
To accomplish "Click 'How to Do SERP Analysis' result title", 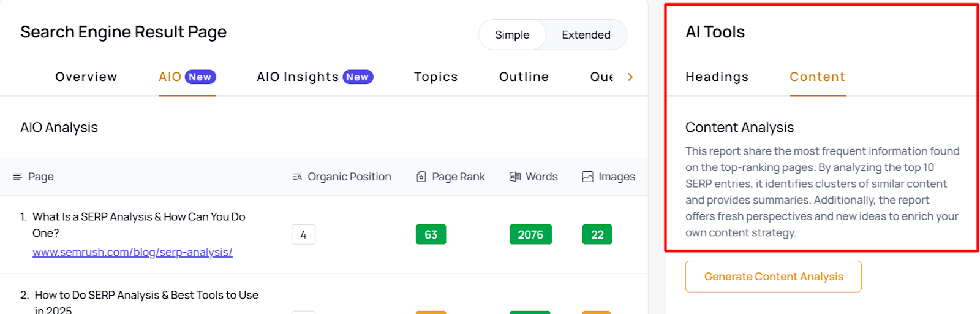I will [x=146, y=302].
